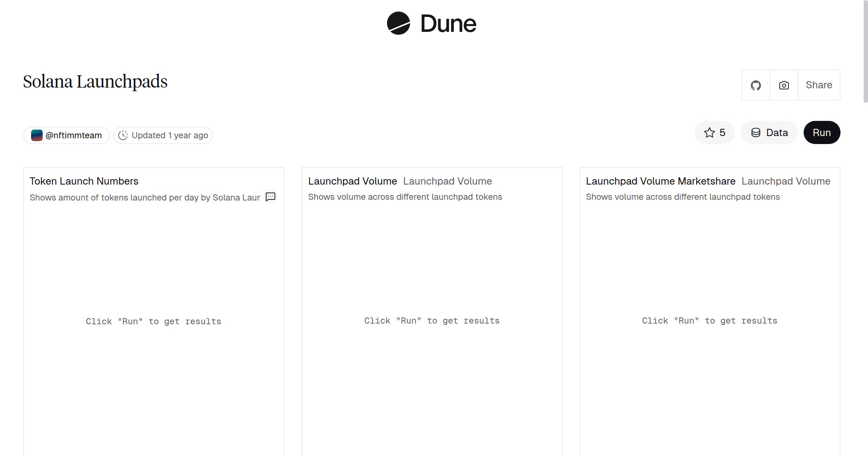
Task: Click the Dune wordmark at page top
Action: point(448,24)
